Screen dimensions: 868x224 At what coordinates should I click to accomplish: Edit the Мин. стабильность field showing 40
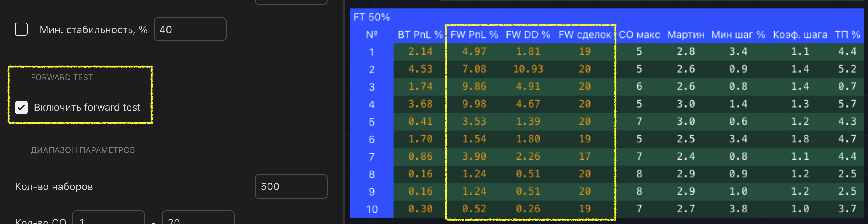tap(190, 29)
